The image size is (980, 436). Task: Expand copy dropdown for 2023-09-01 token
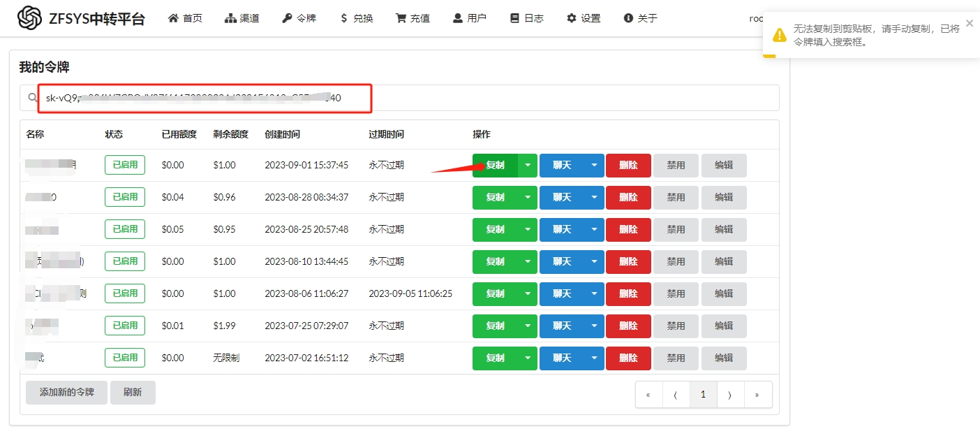coord(528,166)
